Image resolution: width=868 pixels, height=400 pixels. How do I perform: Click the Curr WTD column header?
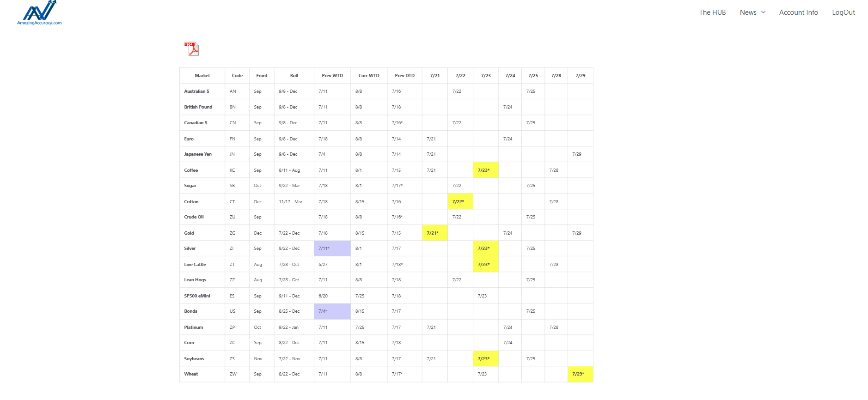[368, 76]
